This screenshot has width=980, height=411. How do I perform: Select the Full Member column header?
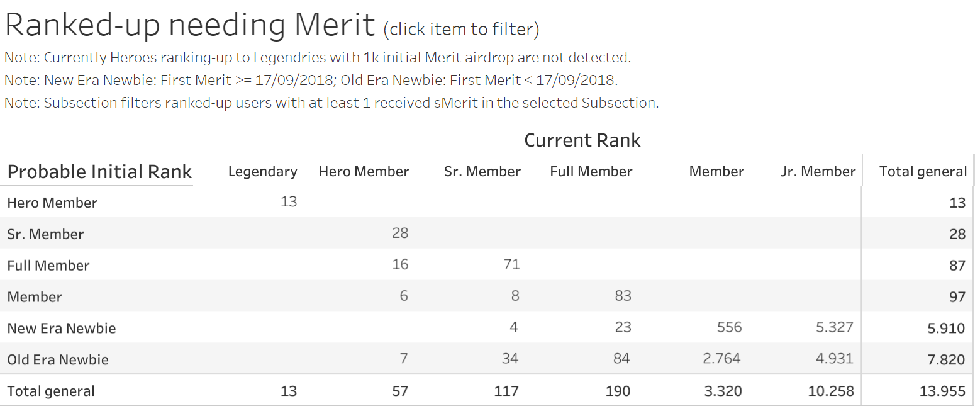591,171
